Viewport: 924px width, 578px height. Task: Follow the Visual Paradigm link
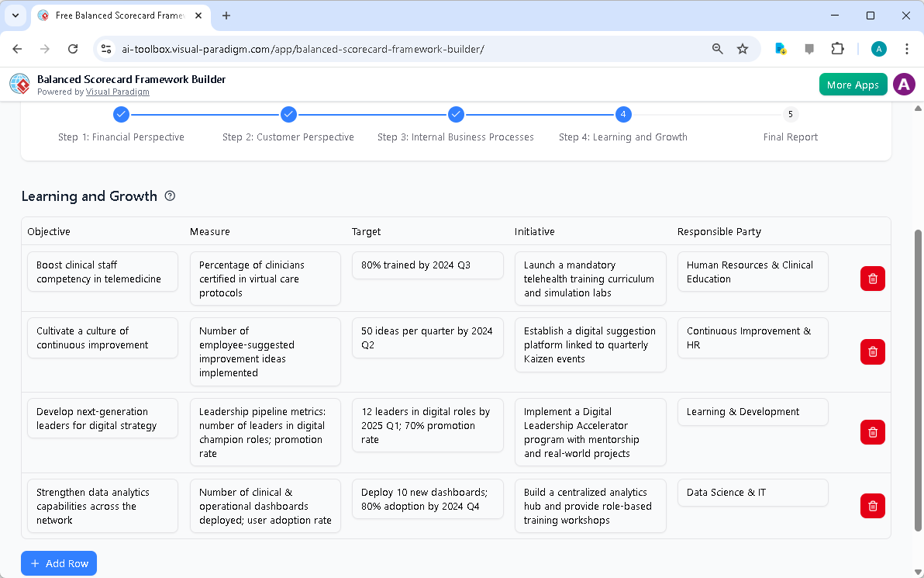pos(118,92)
